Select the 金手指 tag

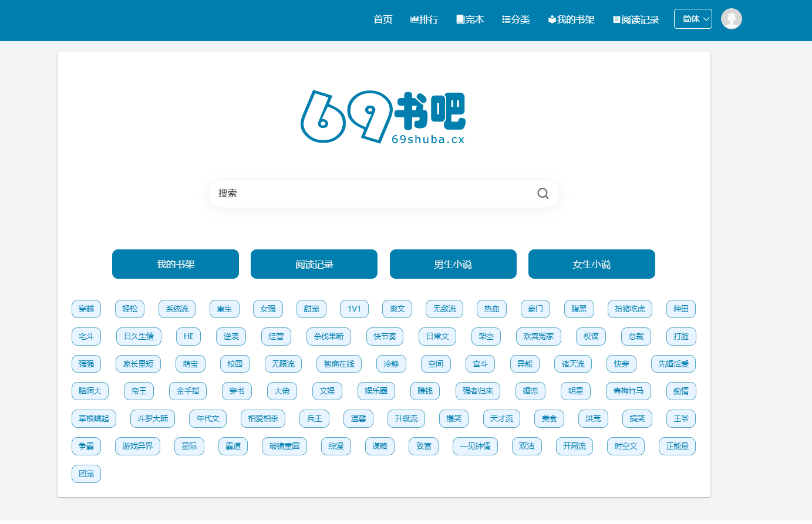188,391
